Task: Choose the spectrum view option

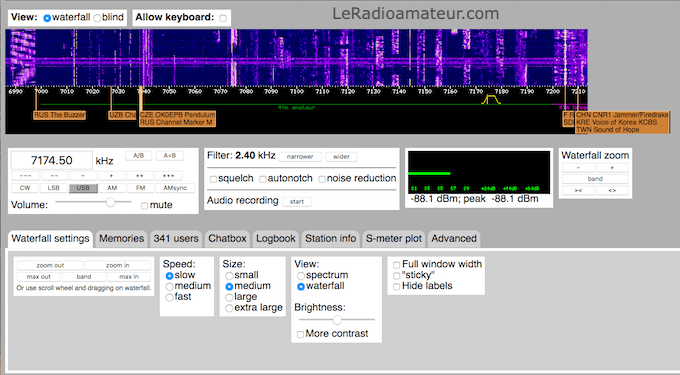Action: click(301, 276)
